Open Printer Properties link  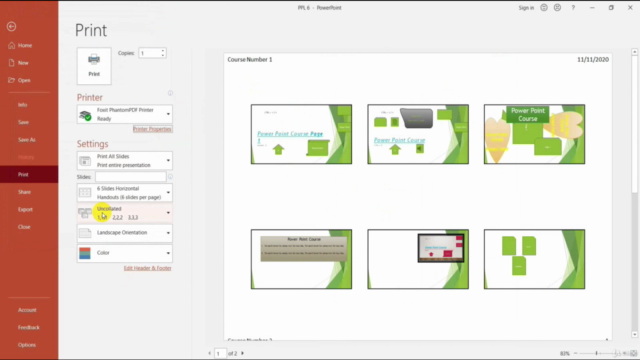152,129
